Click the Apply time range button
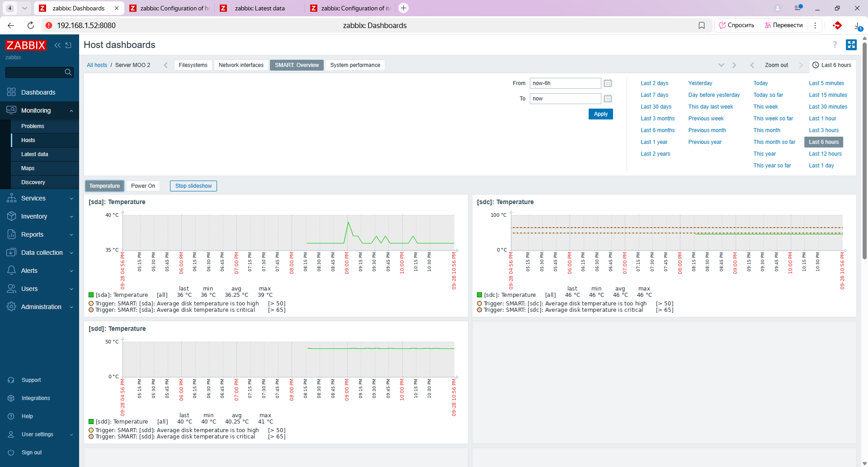 point(601,114)
